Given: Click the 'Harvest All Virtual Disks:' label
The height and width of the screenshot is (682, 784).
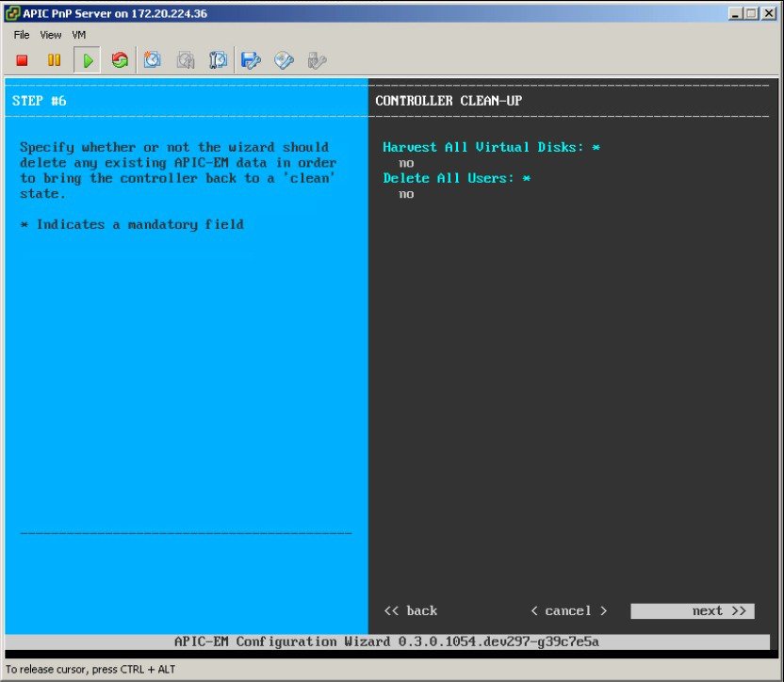Looking at the screenshot, I should pos(483,148).
